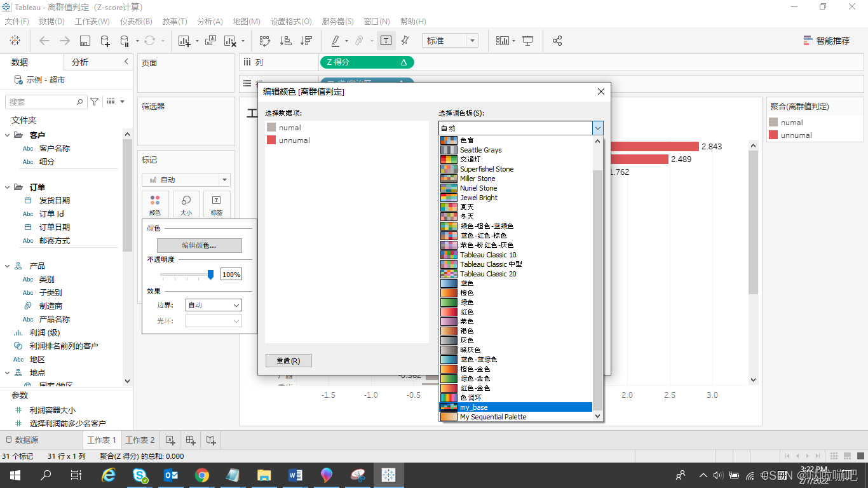868x488 pixels.
Task: Click the presentation mode icon
Action: [528, 41]
